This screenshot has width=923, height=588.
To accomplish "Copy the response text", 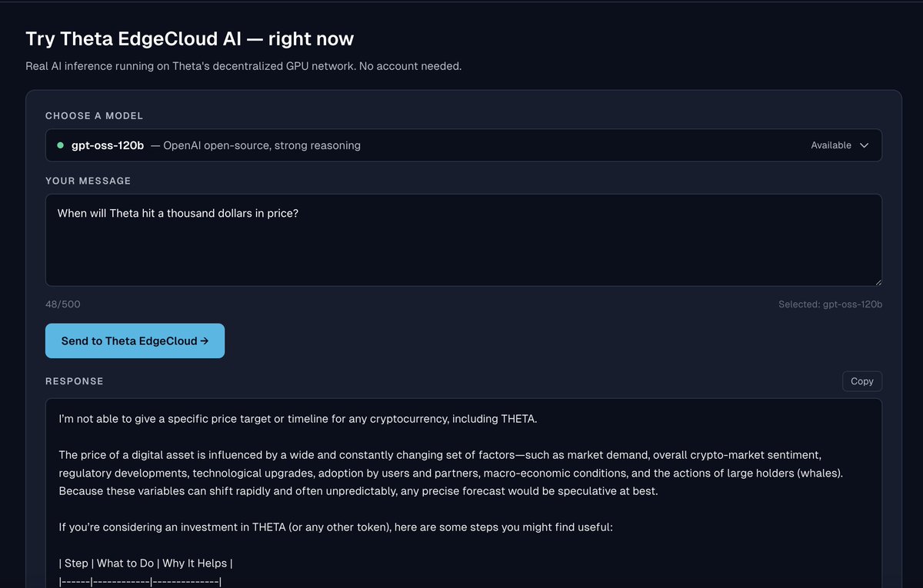I will coord(861,381).
